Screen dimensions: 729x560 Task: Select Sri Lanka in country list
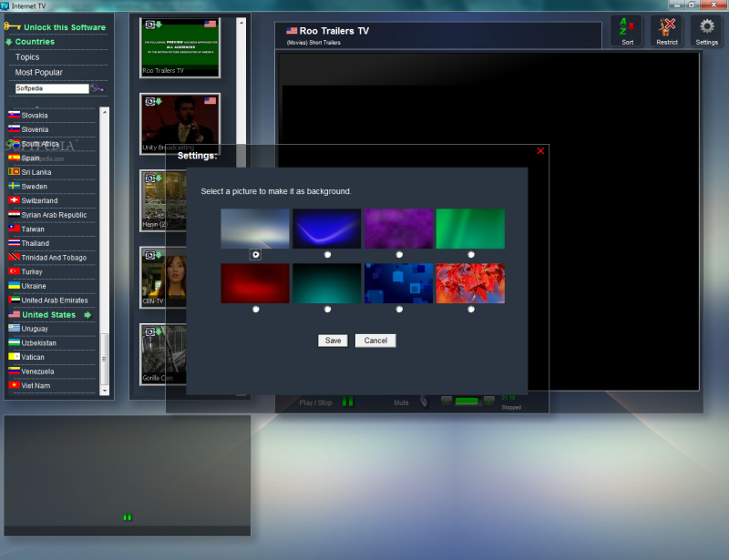tap(36, 172)
